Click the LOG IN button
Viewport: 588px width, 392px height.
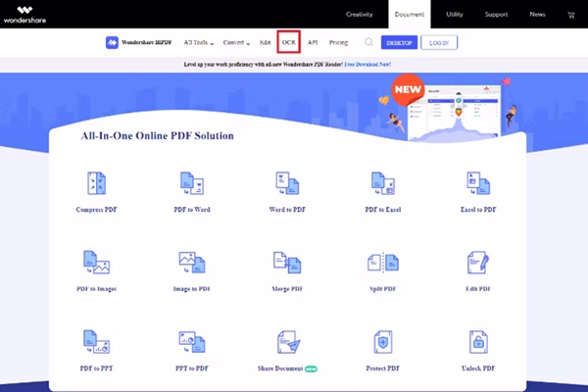[x=439, y=42]
